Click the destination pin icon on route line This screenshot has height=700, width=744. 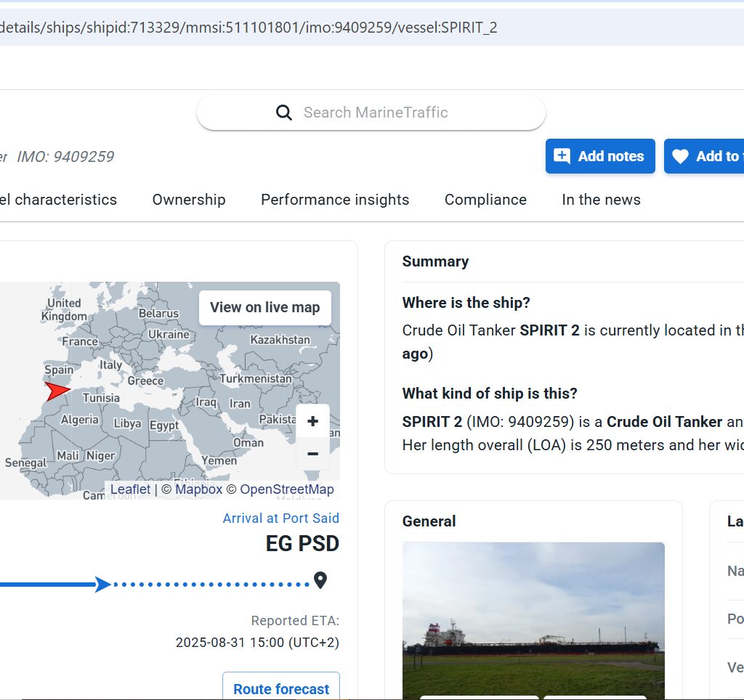pos(320,581)
